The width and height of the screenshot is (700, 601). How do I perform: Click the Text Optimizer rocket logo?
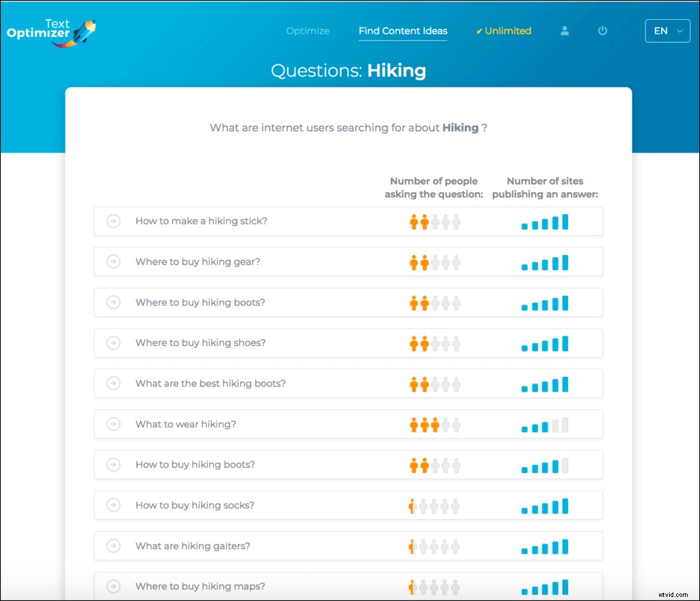[82, 30]
